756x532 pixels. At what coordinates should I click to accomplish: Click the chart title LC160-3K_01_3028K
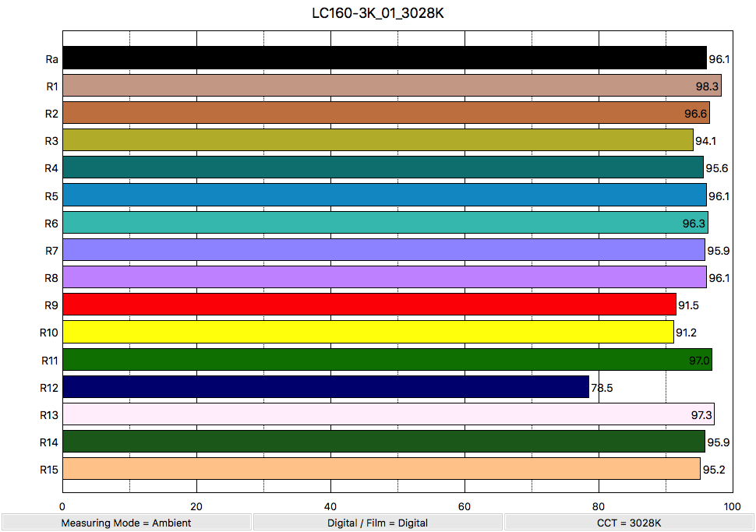(378, 14)
